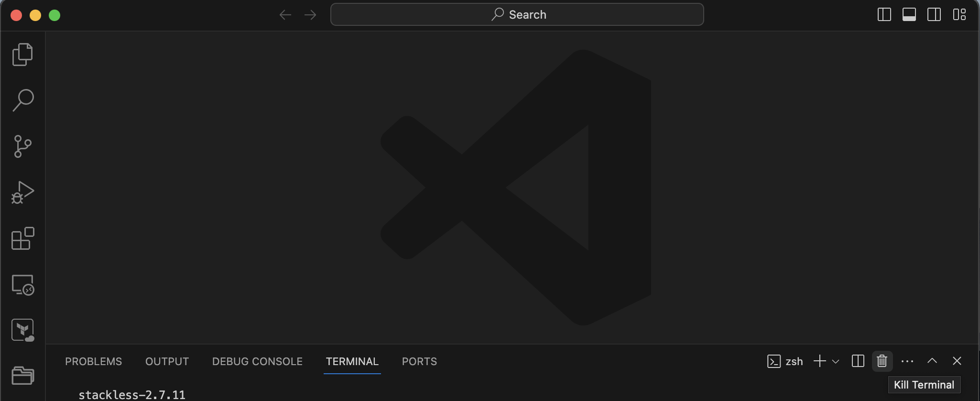Open the Terraform extension view
The image size is (980, 401).
(22, 330)
